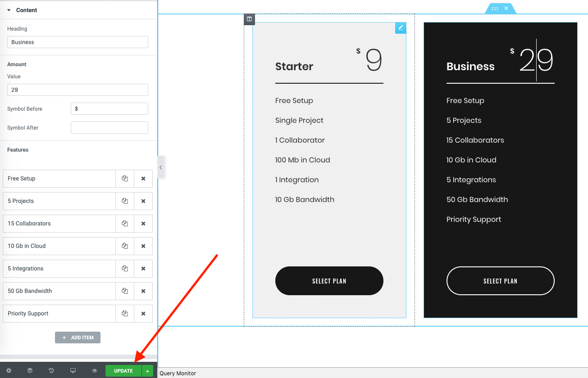Viewport: 588px width, 378px height.
Task: Expand the 15 Collaborators feature item
Action: click(59, 224)
